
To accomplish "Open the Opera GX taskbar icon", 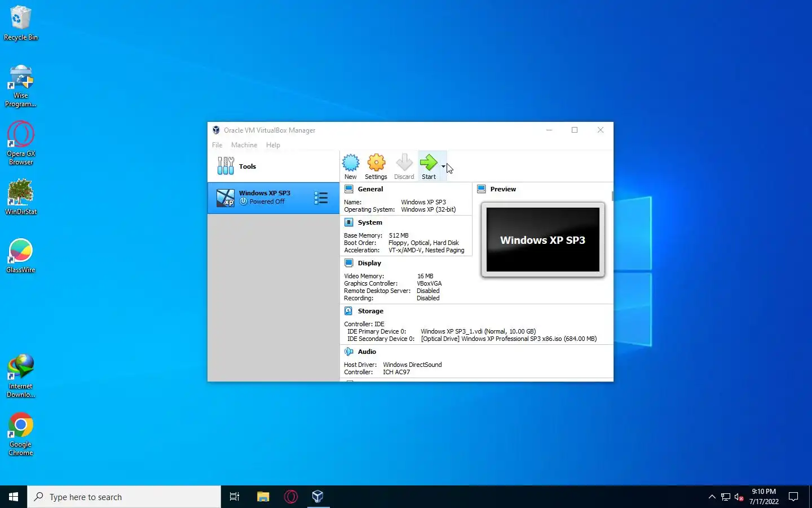I will coord(291,497).
